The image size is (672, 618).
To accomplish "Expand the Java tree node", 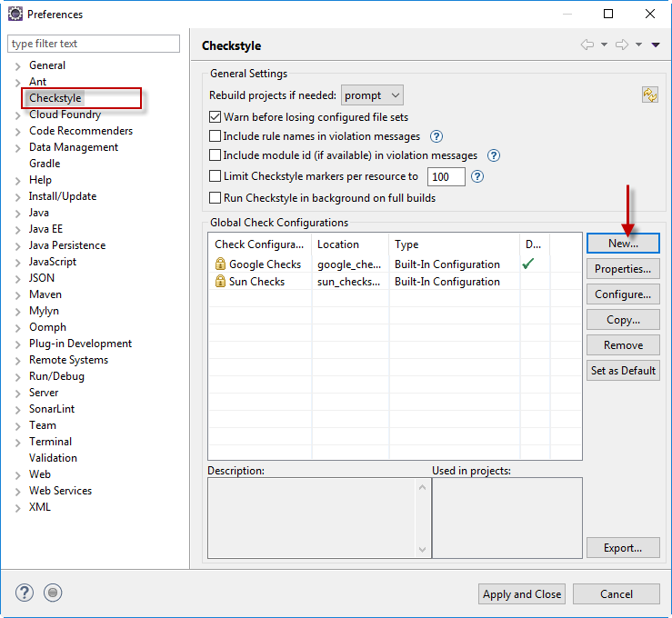I will pyautogui.click(x=17, y=213).
